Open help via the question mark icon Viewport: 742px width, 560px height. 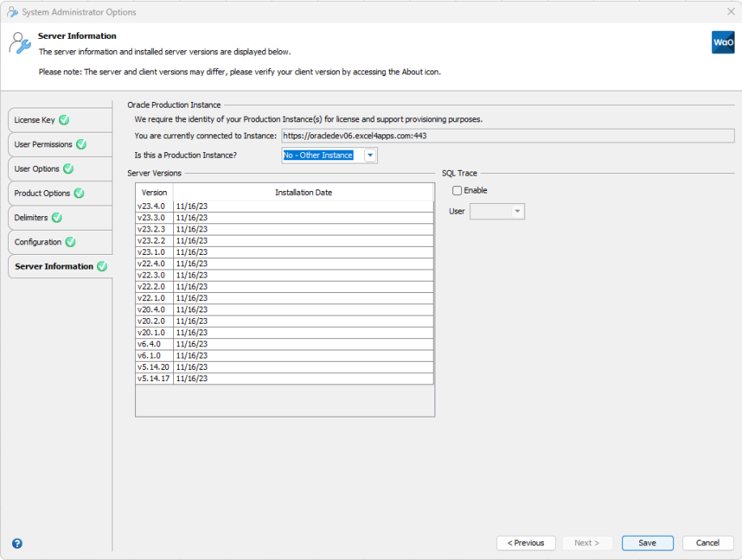pos(17,543)
